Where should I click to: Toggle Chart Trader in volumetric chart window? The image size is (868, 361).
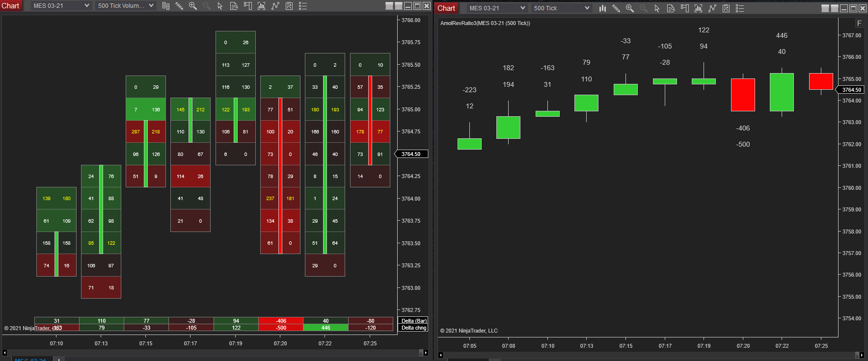[248, 6]
